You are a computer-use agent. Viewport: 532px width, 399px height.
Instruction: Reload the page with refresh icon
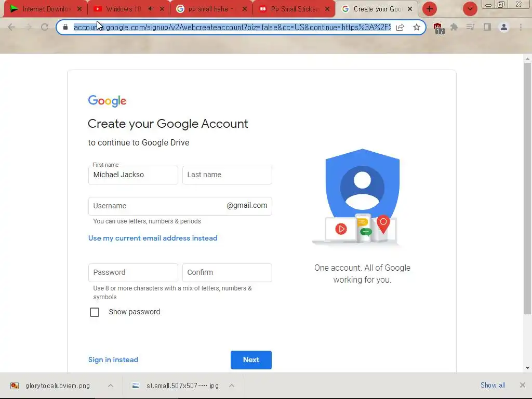45,27
